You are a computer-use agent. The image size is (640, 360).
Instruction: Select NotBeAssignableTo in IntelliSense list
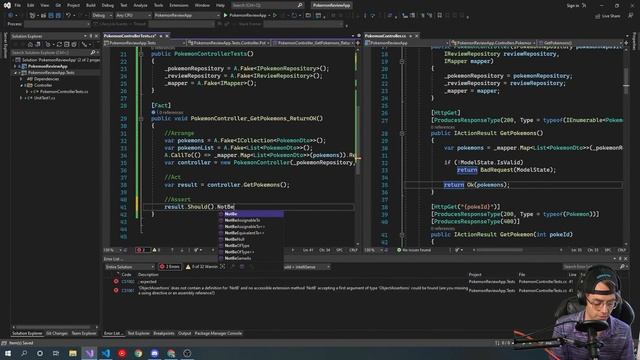[251, 220]
